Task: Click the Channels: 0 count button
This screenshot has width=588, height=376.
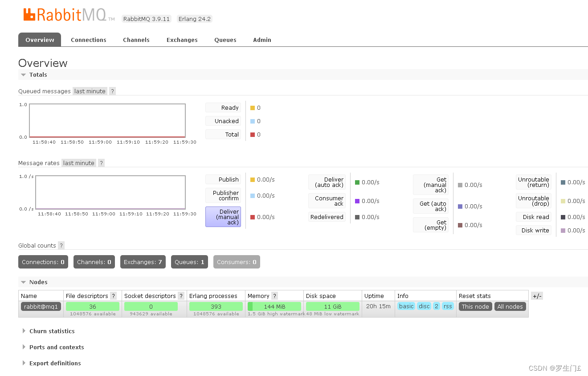Action: 94,262
